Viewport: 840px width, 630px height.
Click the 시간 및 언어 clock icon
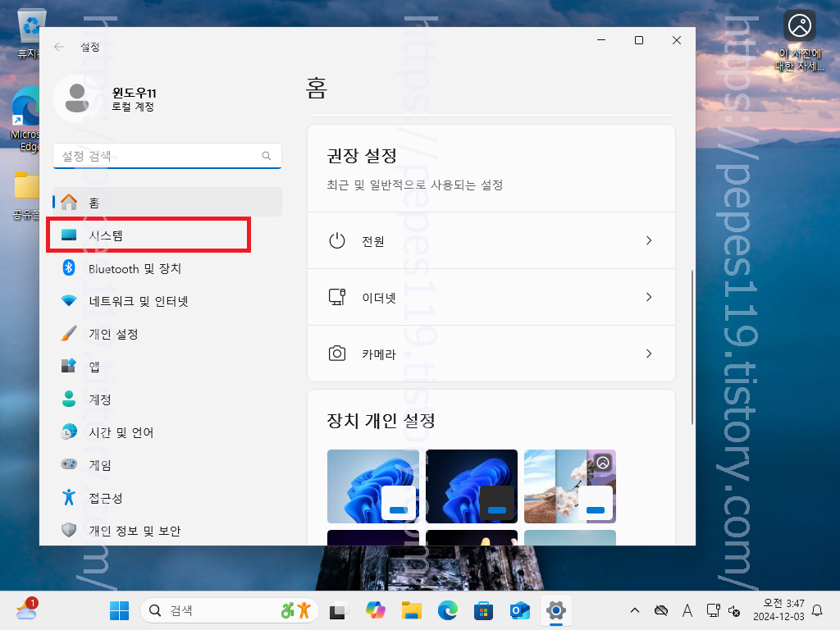[69, 431]
